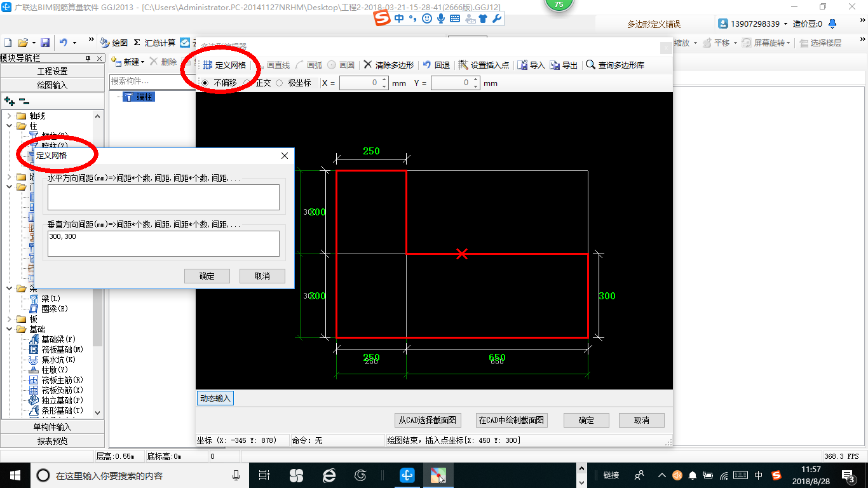Select 基础梁(F) foundation beam item
Viewport: 868px width, 488px height.
(52, 339)
